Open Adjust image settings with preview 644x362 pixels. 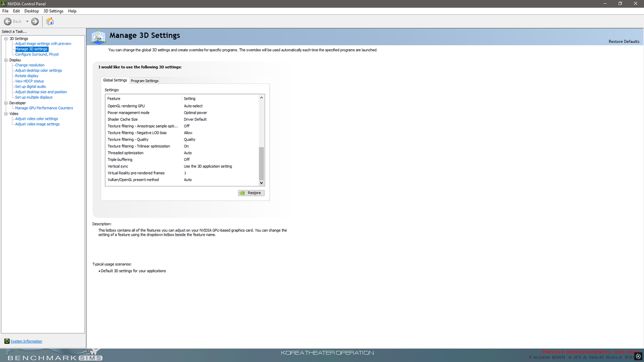click(43, 44)
